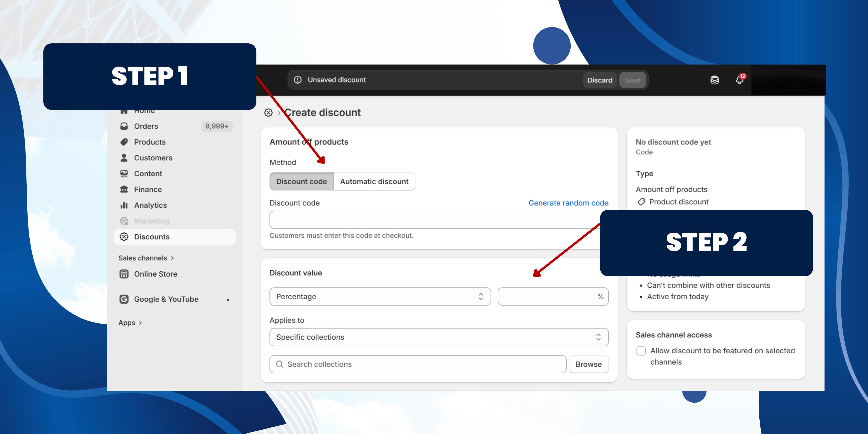
Task: Switch method to Automatic discount
Action: click(x=374, y=181)
